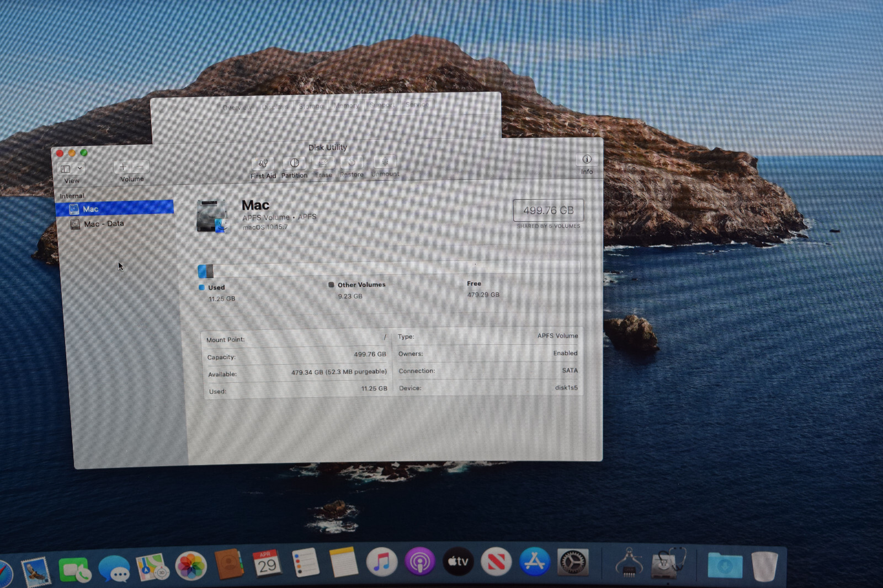The image size is (883, 588).
Task: Open Calendar from the Dock
Action: 267,563
